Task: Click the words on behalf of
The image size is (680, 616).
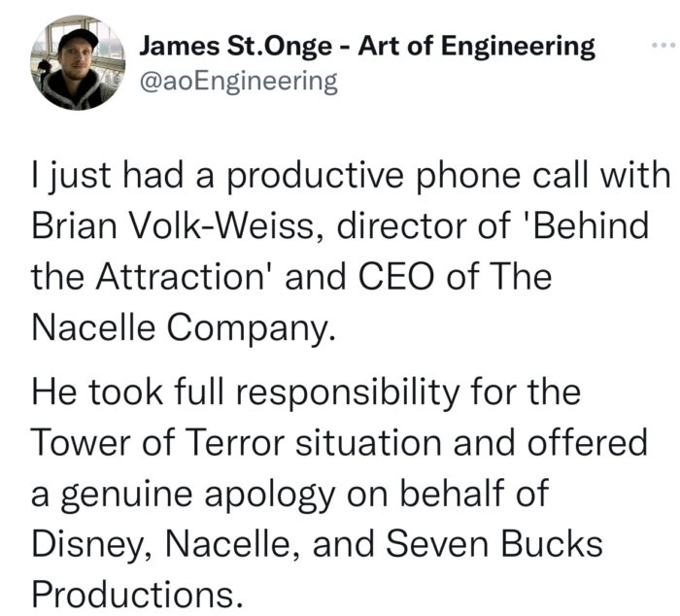Action: pyautogui.click(x=448, y=494)
